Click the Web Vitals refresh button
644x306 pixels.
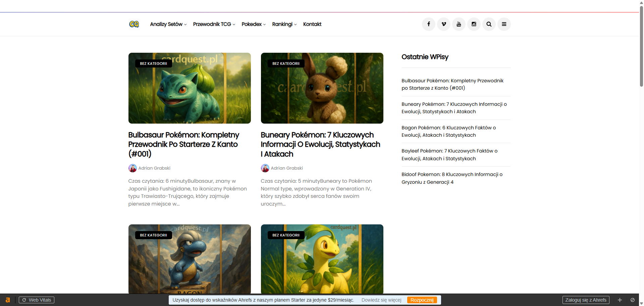[37, 300]
